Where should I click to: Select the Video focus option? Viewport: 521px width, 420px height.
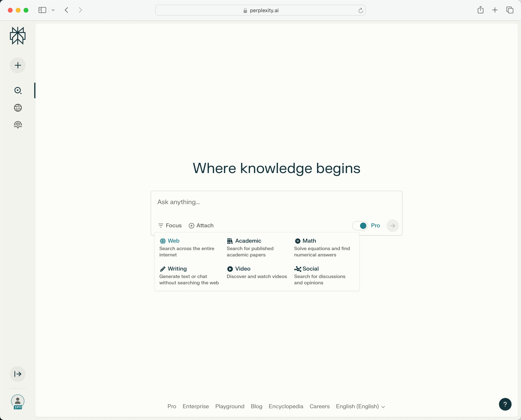point(257,272)
